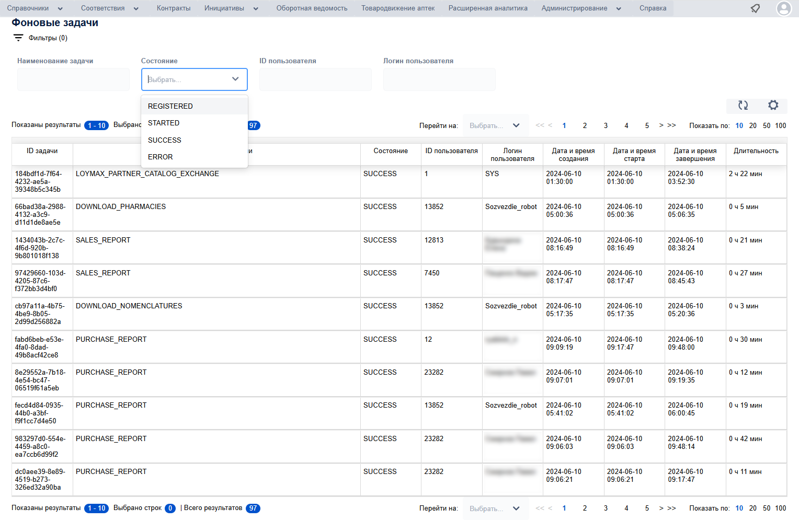Choose ERROR state option
The width and height of the screenshot is (799, 532).
[195, 157]
